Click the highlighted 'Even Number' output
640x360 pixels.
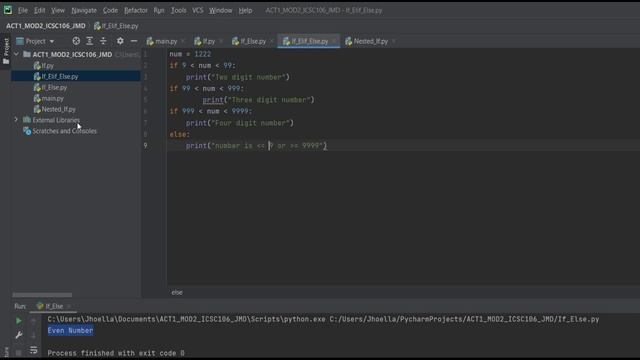(70, 331)
